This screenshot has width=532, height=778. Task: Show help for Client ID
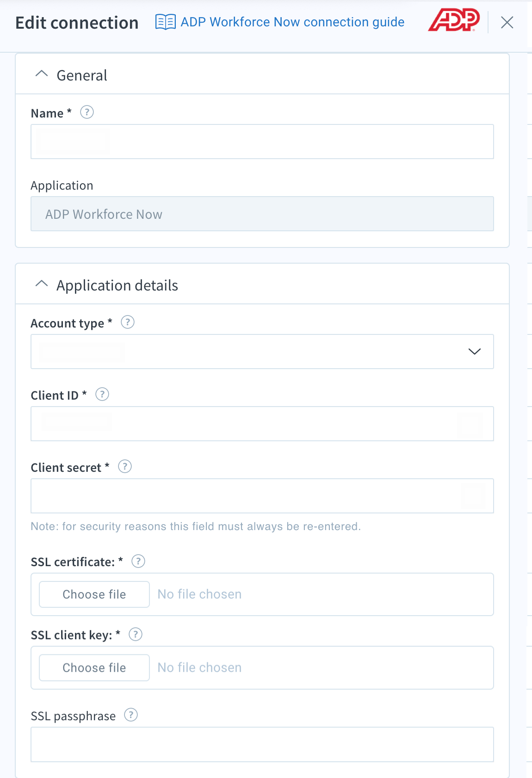(x=102, y=395)
